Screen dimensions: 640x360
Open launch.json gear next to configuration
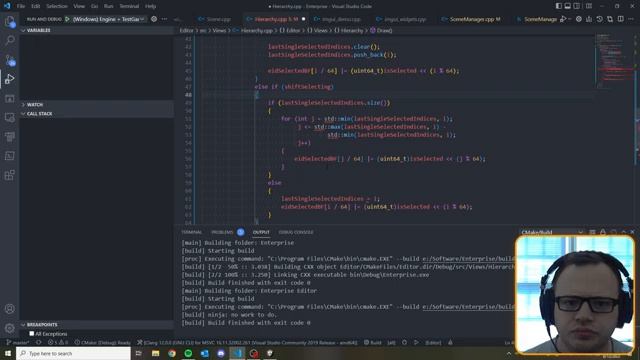(x=154, y=19)
